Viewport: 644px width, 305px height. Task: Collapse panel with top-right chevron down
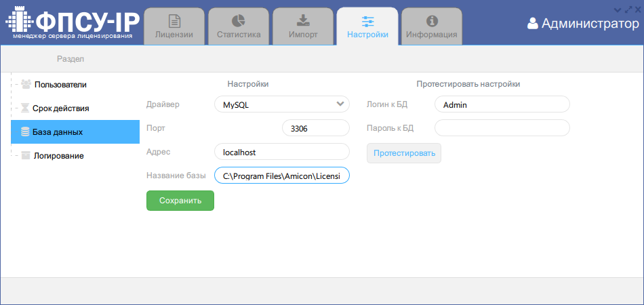617,9
